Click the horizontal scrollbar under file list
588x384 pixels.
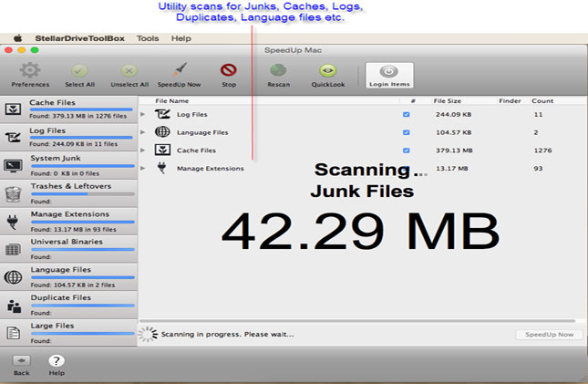point(357,321)
